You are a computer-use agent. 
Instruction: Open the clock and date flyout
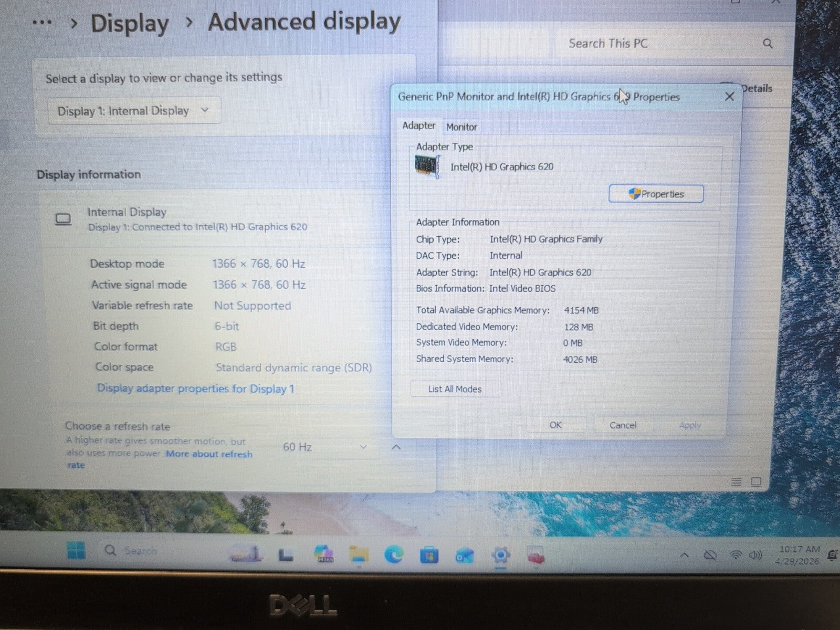(x=797, y=555)
